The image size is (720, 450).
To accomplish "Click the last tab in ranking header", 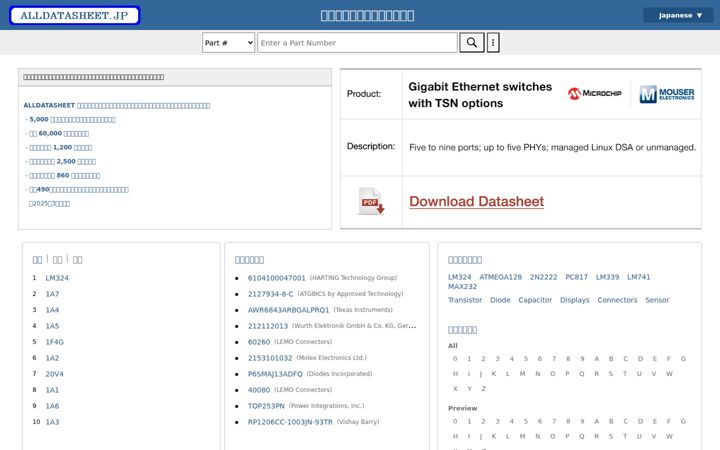I will [78, 260].
